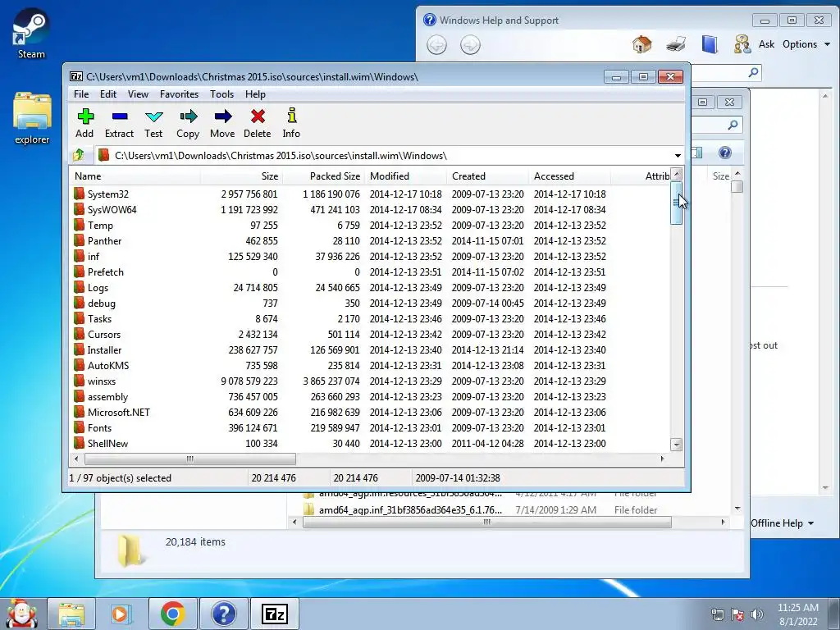Select the explorer desktop icon
The image size is (840, 630).
pos(32,118)
